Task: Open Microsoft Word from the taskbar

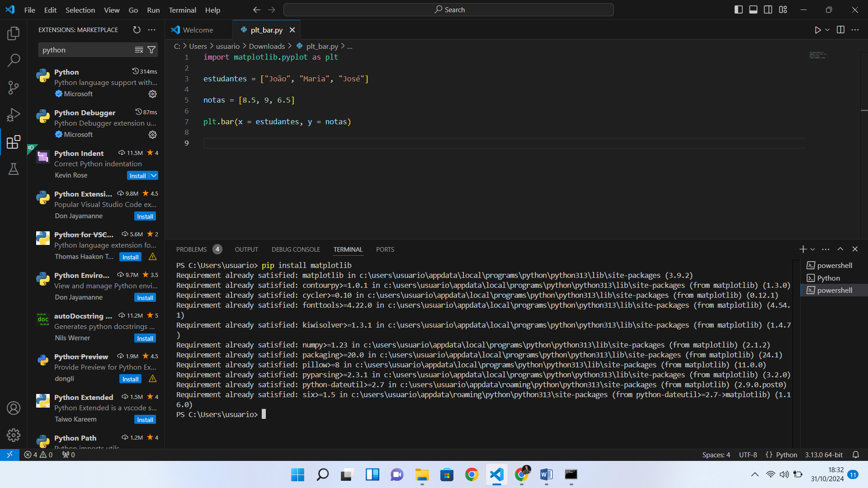Action: pyautogui.click(x=546, y=474)
